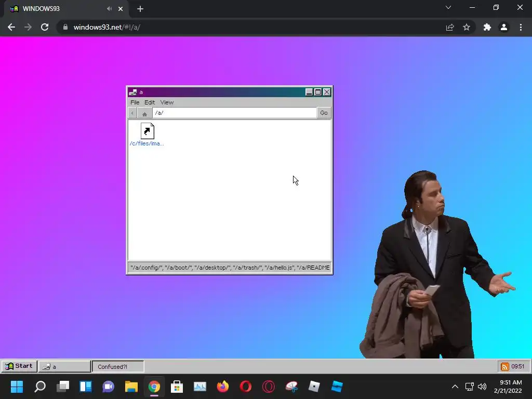Click the volume tray icon
The height and width of the screenshot is (399, 532).
pyautogui.click(x=482, y=387)
